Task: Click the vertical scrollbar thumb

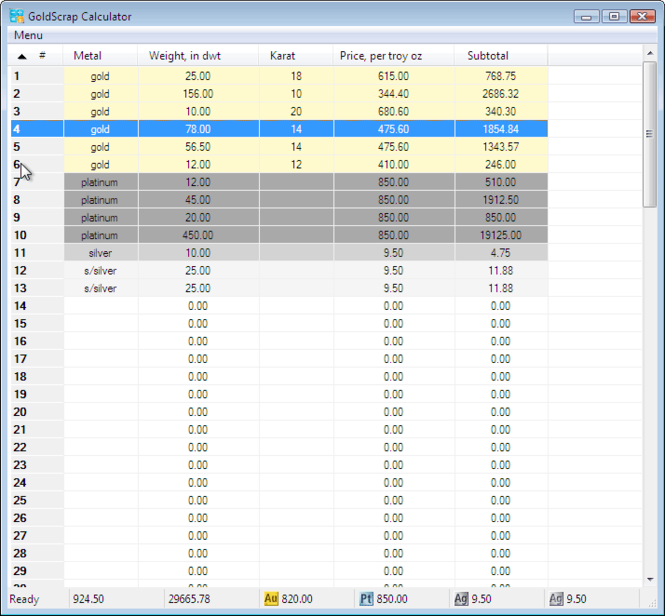Action: point(649,134)
